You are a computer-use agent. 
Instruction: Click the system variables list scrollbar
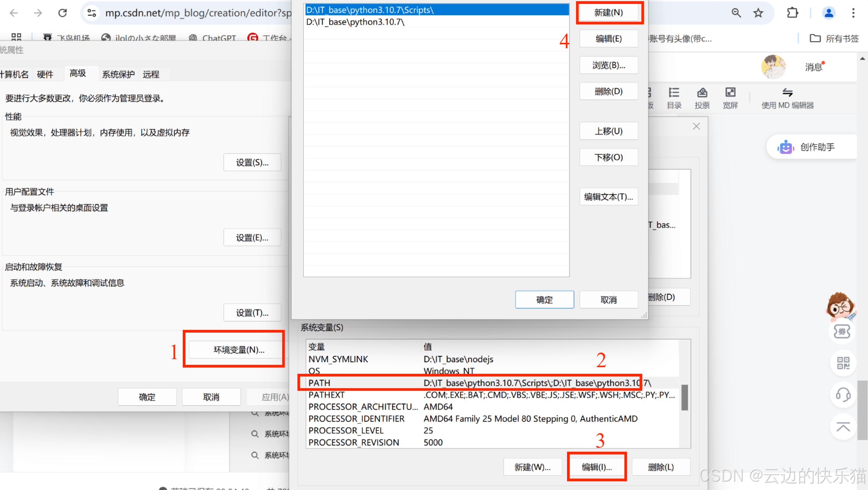(x=685, y=397)
